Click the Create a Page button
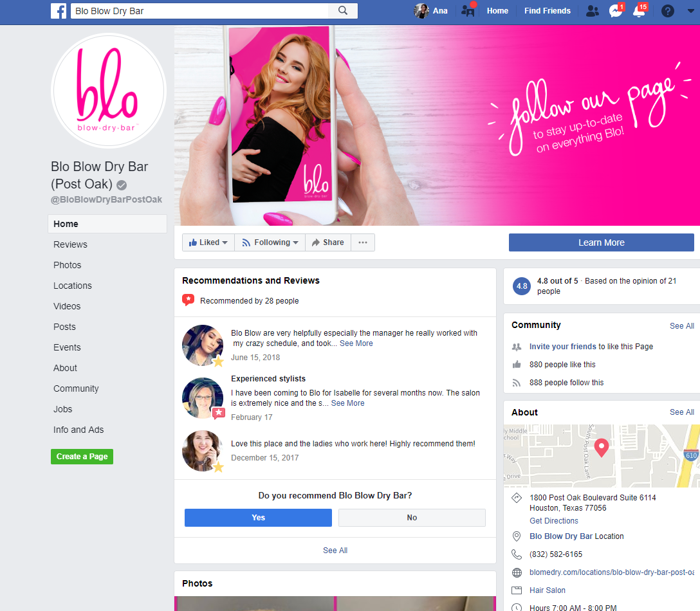This screenshot has width=700, height=611. click(x=82, y=457)
